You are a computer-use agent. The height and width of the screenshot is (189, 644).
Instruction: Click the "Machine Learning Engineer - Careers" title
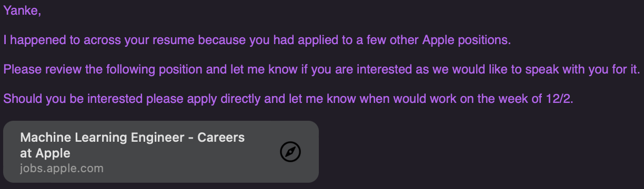point(133,138)
